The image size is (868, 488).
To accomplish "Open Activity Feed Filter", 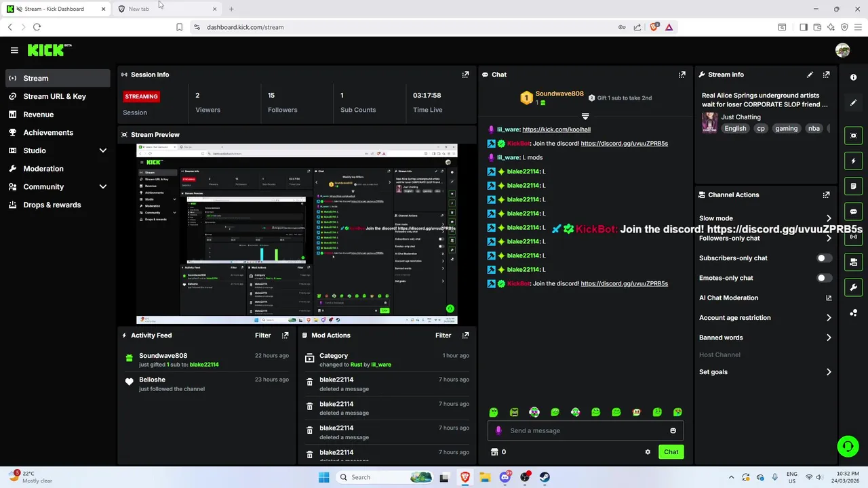I will pos(262,335).
